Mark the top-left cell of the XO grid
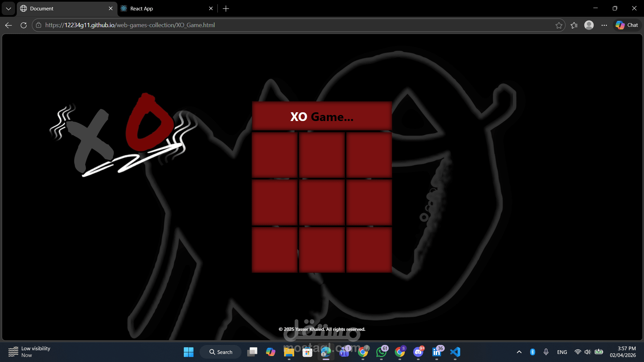 coord(274,155)
